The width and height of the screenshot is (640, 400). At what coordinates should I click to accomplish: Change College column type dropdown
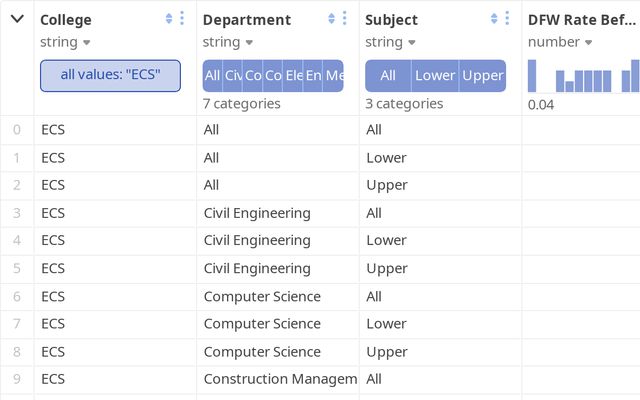66,42
